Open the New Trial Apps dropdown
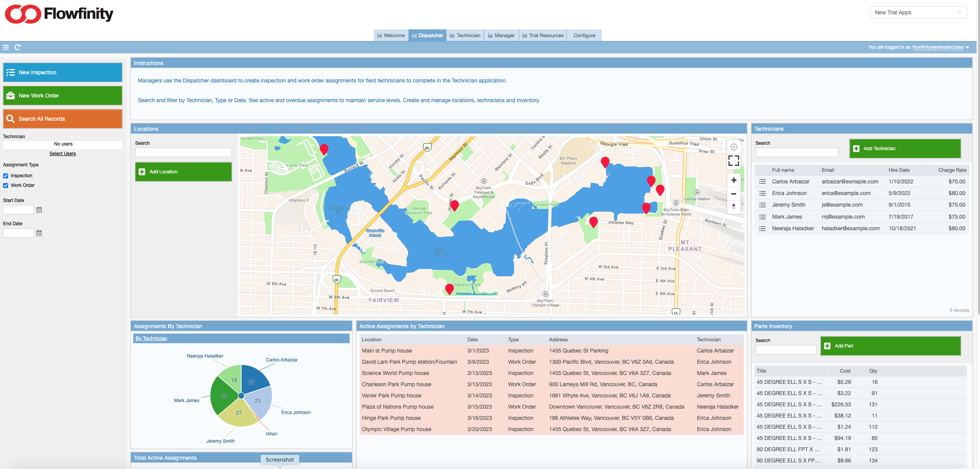 pyautogui.click(x=918, y=12)
